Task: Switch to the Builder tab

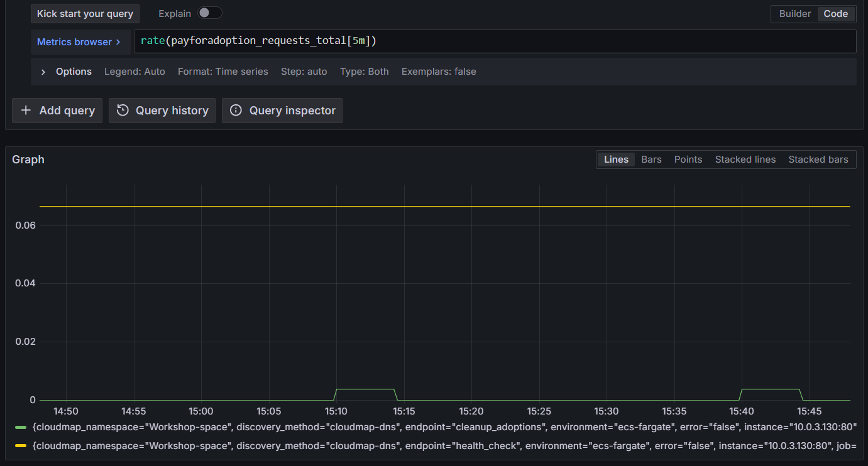Action: click(794, 13)
